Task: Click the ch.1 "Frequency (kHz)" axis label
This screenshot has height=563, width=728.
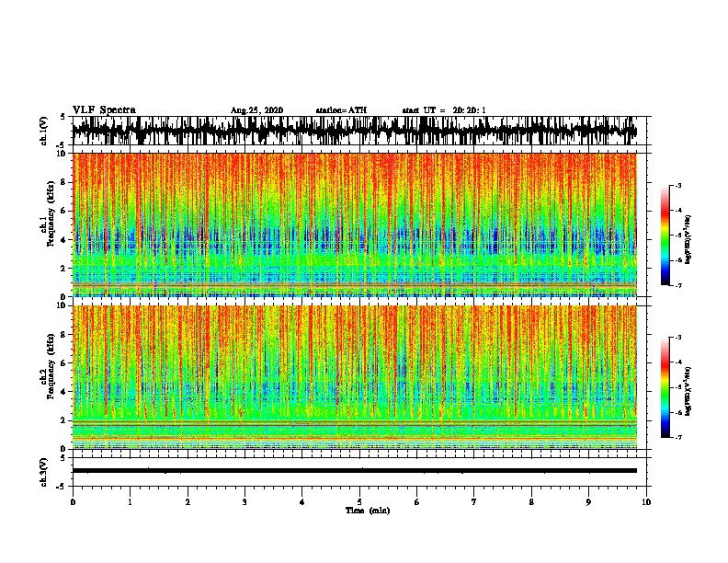Action: pos(51,214)
